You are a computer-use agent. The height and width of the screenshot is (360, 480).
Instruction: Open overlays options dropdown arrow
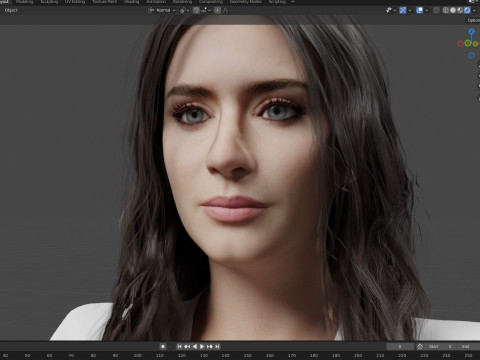(x=427, y=10)
